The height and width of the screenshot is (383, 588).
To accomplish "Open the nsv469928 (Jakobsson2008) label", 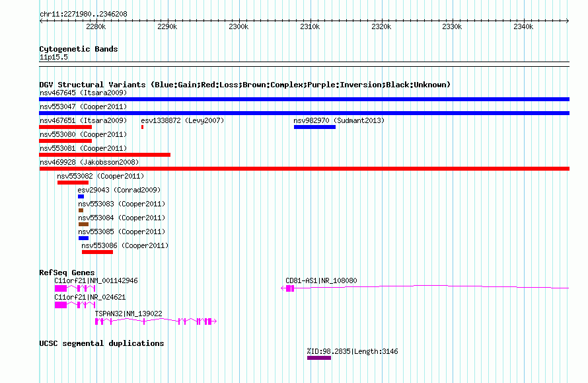I will point(89,162).
